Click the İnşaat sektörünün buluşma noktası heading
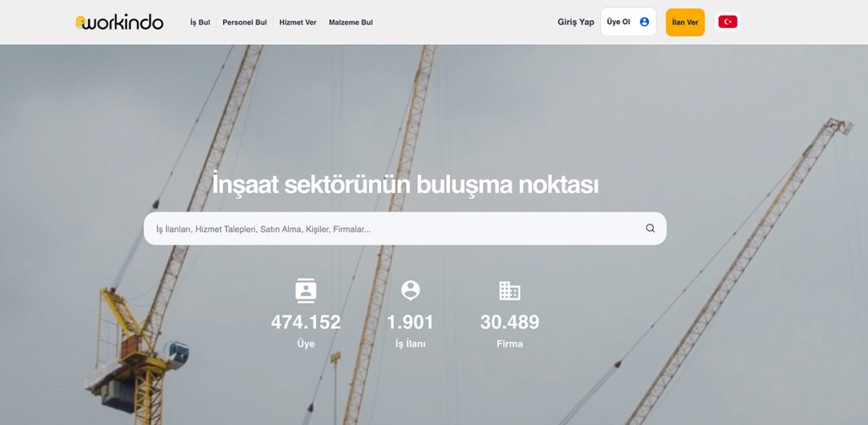Image resolution: width=868 pixels, height=425 pixels. 406,184
